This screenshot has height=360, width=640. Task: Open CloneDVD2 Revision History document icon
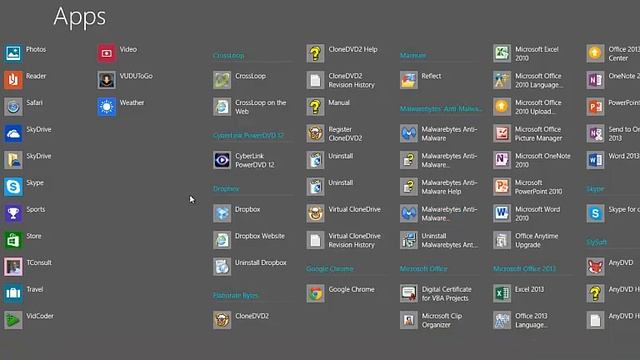point(316,80)
